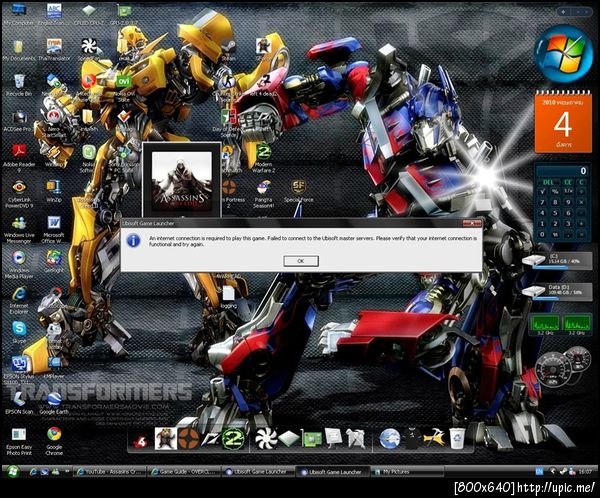Click the taskbar clock showing 16:07
Image resolution: width=600 pixels, height=498 pixels.
tap(585, 472)
